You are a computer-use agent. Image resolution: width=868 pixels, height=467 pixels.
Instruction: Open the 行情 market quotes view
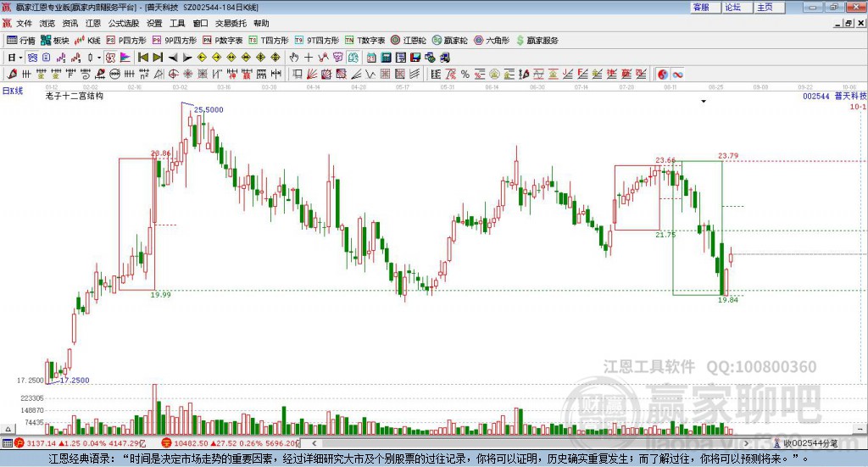click(20, 41)
